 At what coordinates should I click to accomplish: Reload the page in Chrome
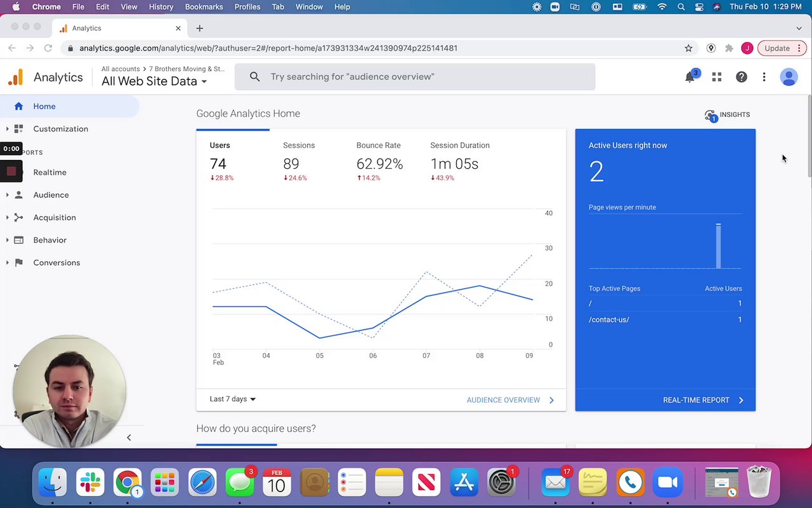(x=48, y=48)
